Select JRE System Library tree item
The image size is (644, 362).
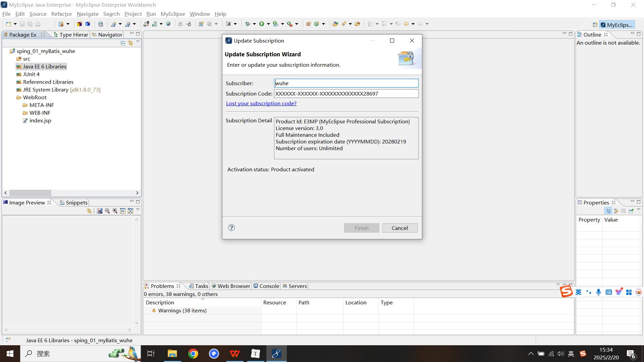58,90
